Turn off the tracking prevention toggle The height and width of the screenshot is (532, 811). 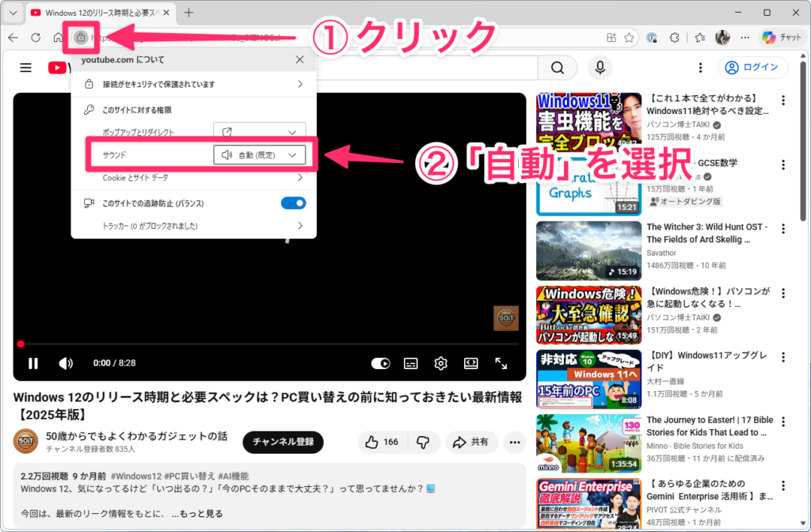[x=293, y=203]
